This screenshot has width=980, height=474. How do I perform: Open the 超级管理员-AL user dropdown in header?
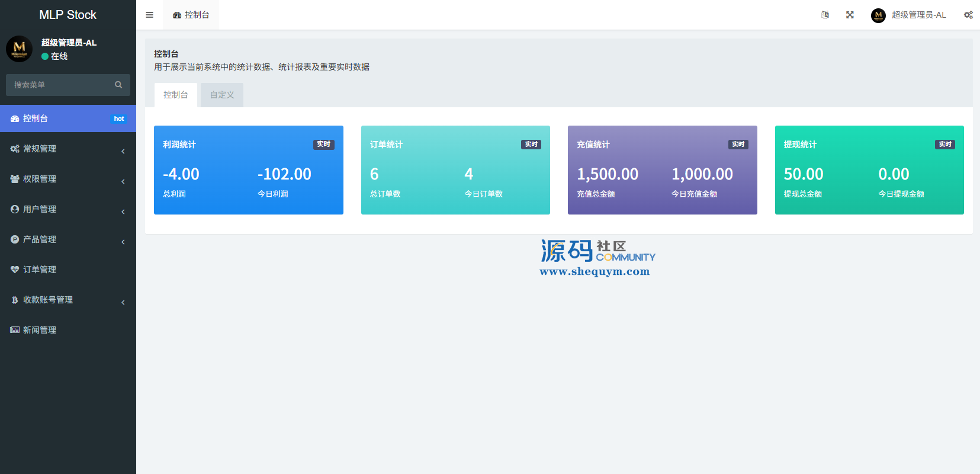click(909, 15)
